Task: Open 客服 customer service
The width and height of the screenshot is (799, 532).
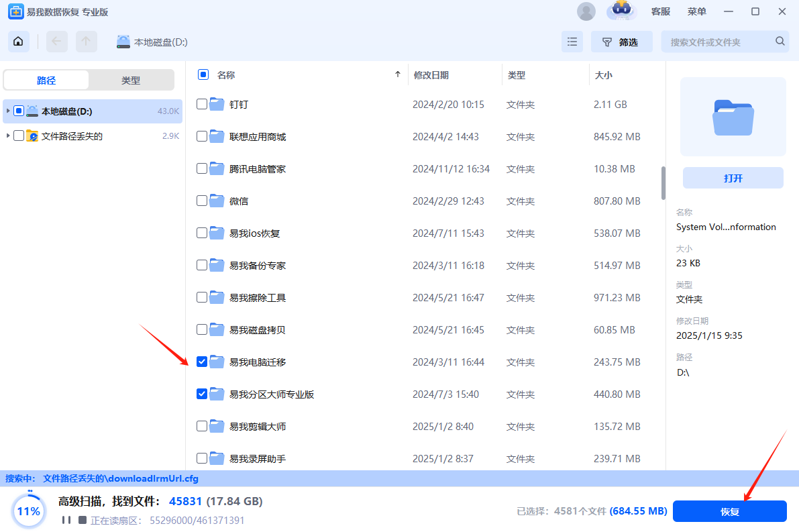Action: 660,11
